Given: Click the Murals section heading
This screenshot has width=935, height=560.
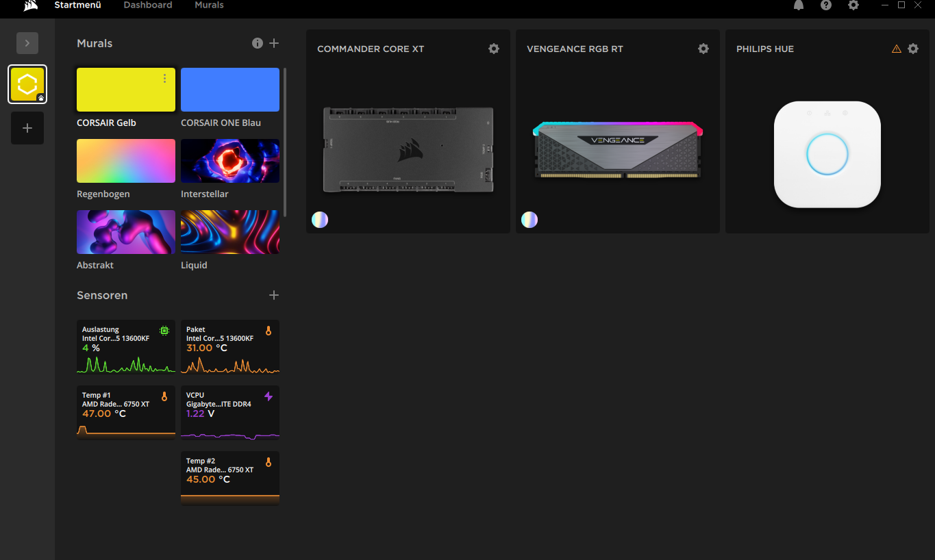Looking at the screenshot, I should coord(95,43).
